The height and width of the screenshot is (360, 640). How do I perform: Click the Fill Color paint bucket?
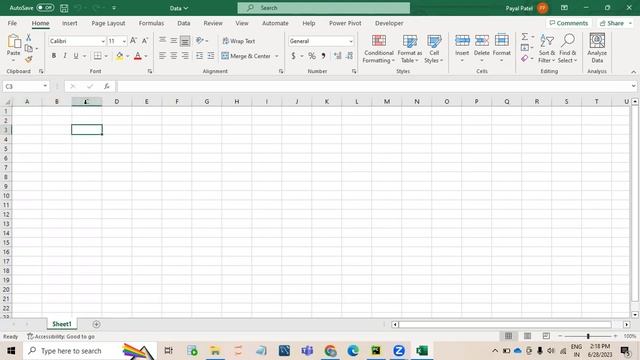119,56
